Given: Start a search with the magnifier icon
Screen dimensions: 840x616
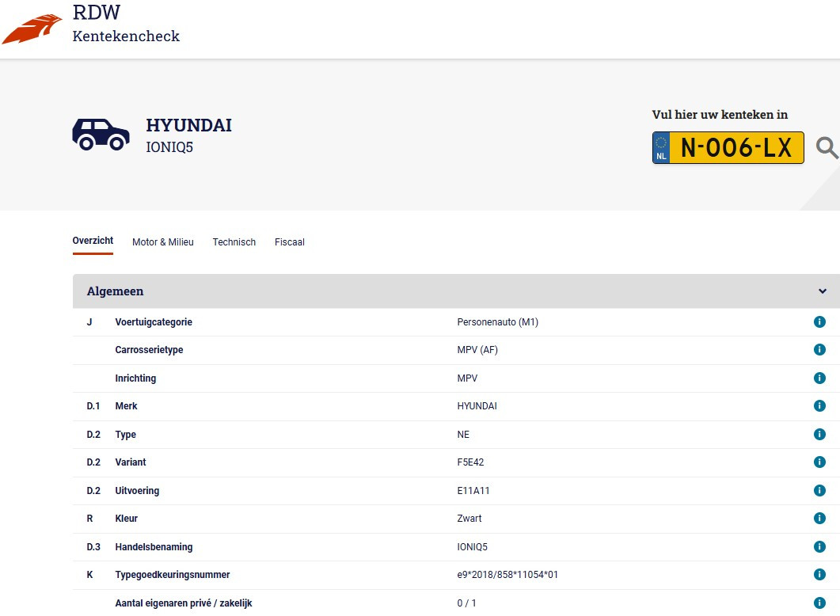Looking at the screenshot, I should [828, 147].
